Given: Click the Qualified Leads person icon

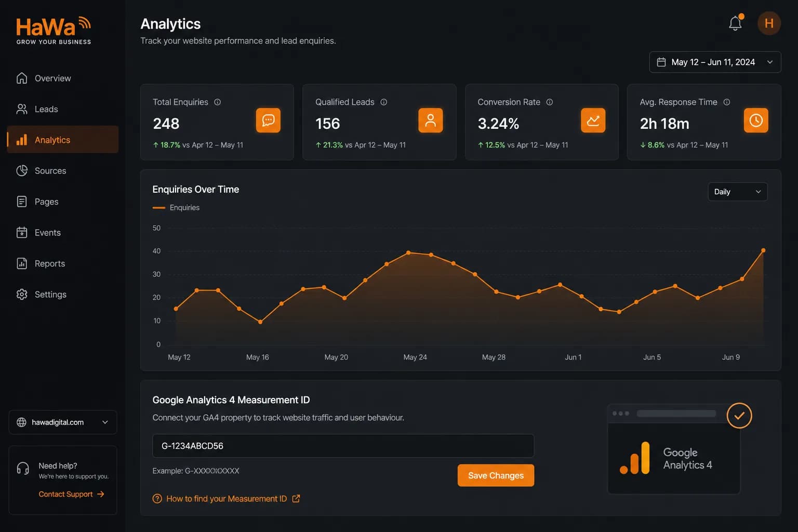Looking at the screenshot, I should 431,121.
